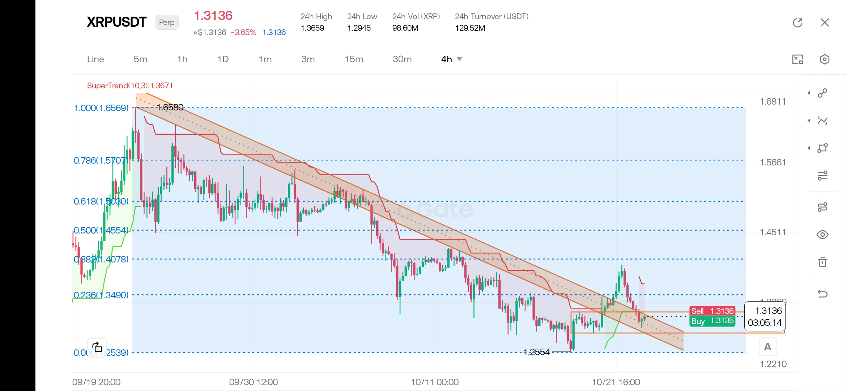868x391 pixels.
Task: Delete drawings with the trash icon
Action: (x=823, y=262)
